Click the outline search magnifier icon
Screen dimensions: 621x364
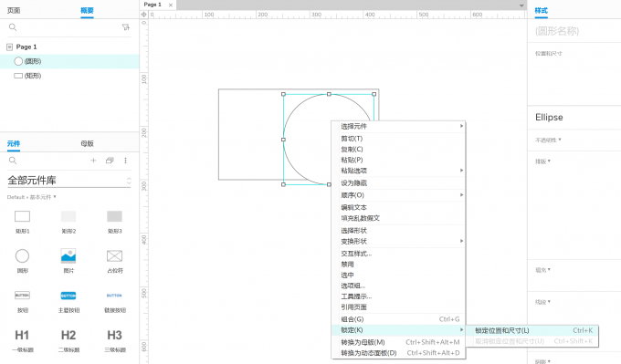click(13, 27)
